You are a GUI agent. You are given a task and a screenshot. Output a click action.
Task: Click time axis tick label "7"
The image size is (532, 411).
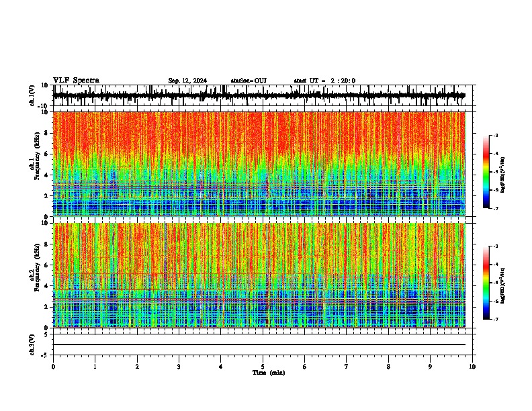click(347, 367)
